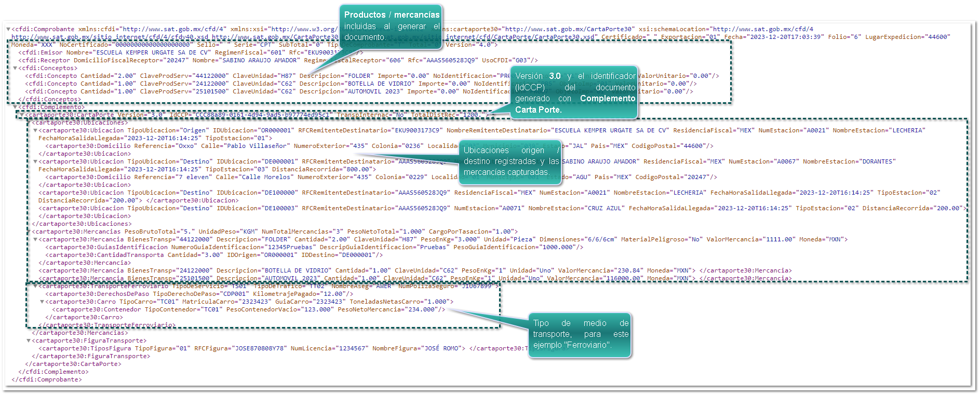Image resolution: width=980 pixels, height=395 pixels.
Task: Collapse the Ubicacion Origen OR000001 node
Action: point(35,130)
